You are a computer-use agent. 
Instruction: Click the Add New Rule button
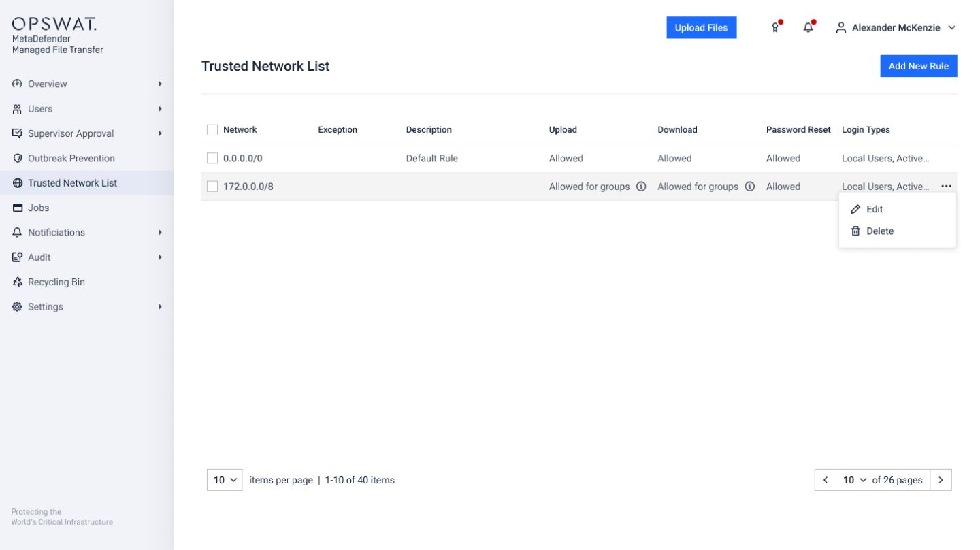click(x=918, y=66)
